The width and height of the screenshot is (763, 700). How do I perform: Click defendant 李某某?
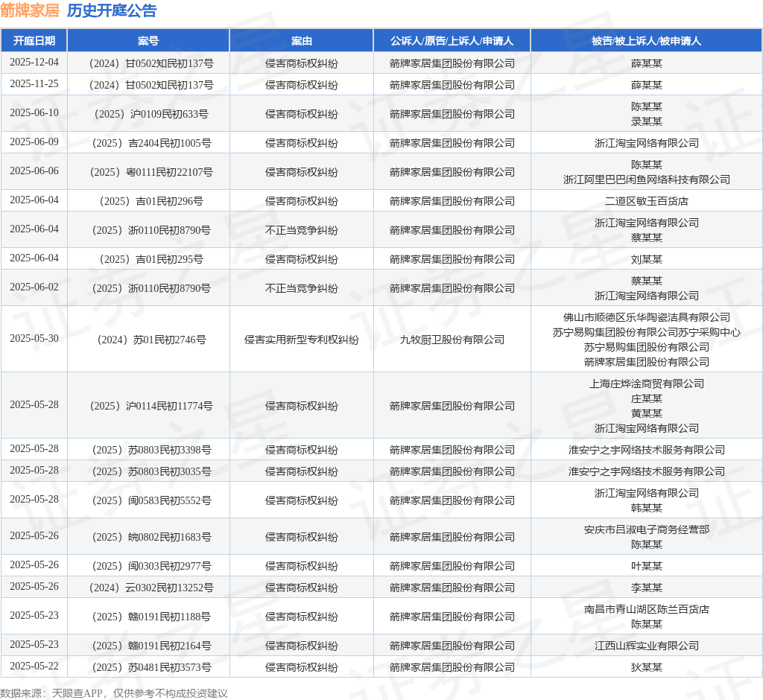coord(646,588)
